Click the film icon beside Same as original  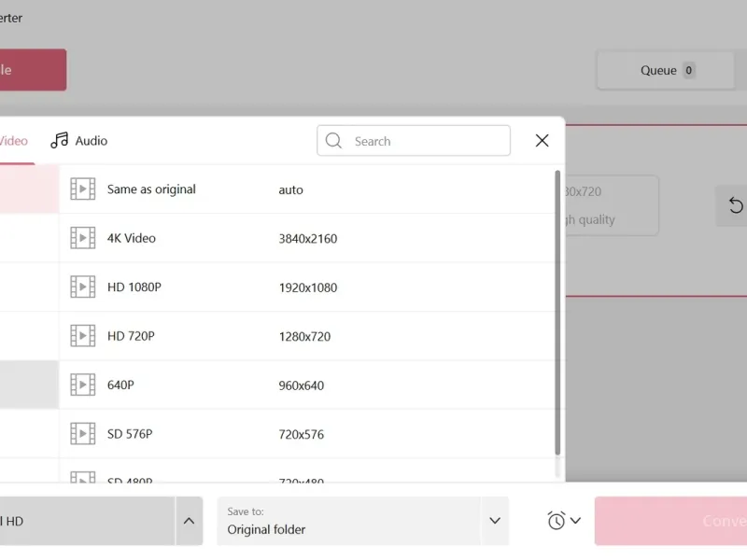[x=83, y=189]
